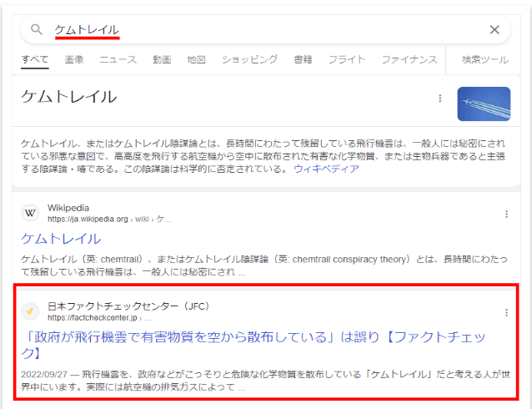Go to the ショッピング tab

pos(249,59)
